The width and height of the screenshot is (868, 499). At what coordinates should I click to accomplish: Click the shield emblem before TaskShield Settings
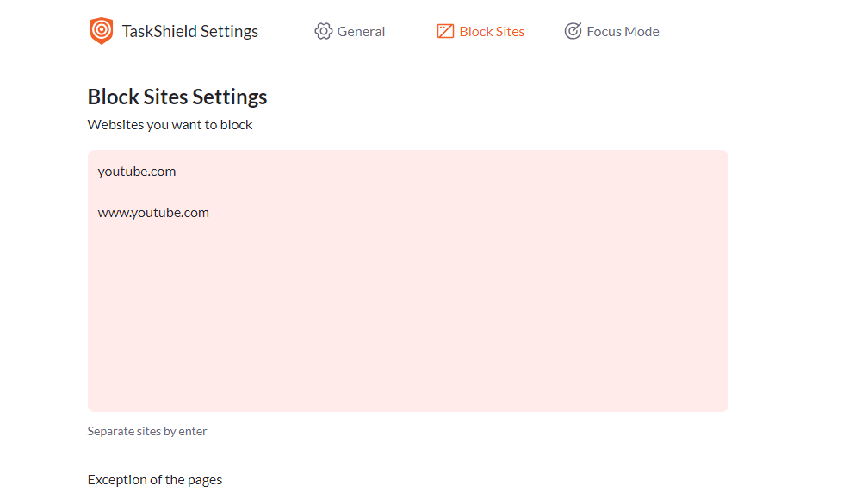tap(102, 30)
